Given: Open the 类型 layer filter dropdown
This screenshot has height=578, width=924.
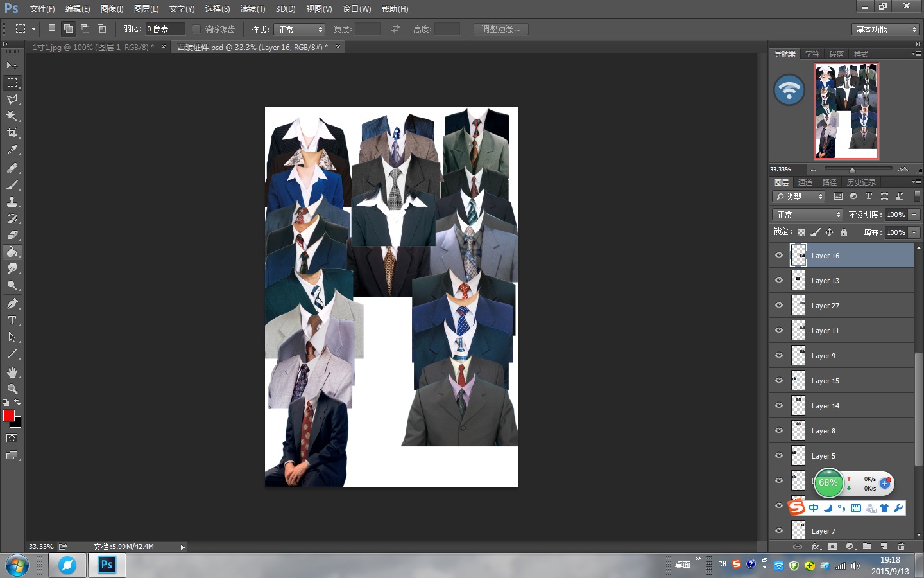Looking at the screenshot, I should pos(799,197).
